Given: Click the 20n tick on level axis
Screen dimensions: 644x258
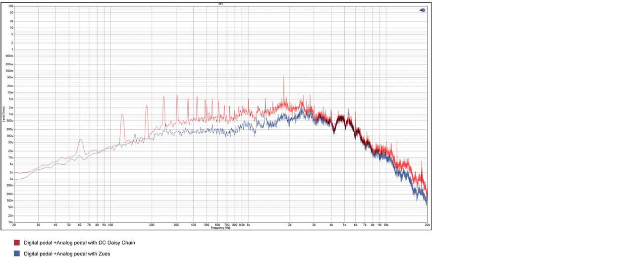Looking at the screenshot, I should point(10,216).
